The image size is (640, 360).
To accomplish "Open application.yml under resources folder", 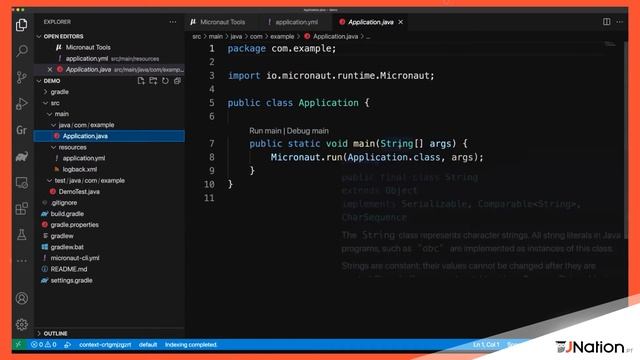I will (x=84, y=158).
